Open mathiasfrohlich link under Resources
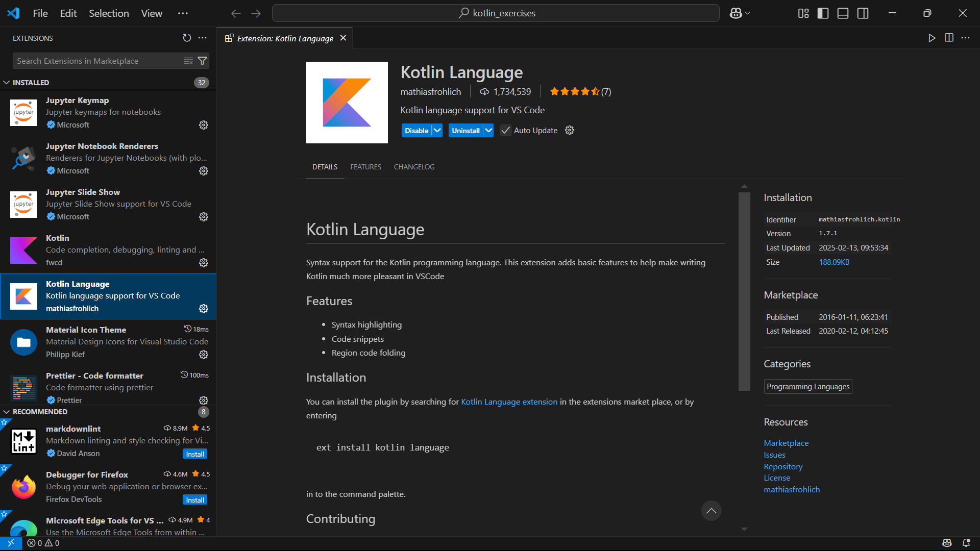Viewport: 980px width, 551px height. [x=792, y=490]
